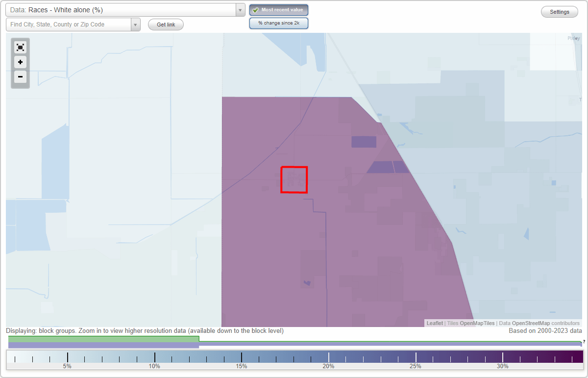Click the OpenMapTiles credit link

(478, 323)
